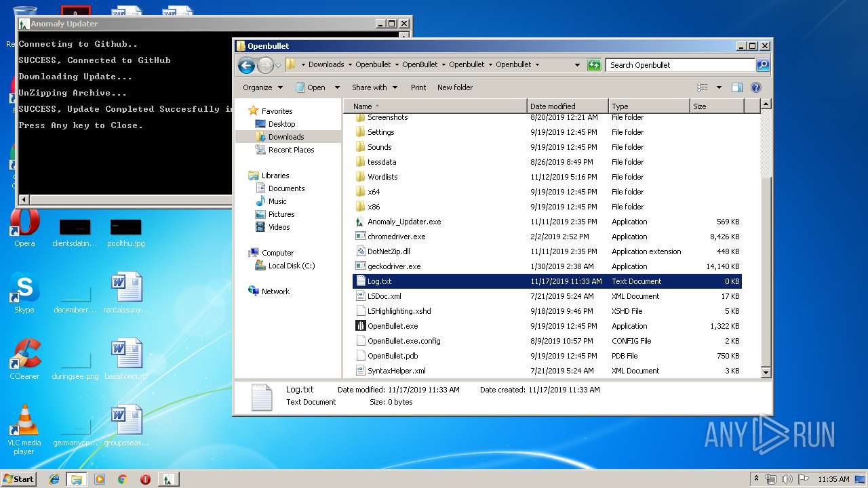Click the search magnifier icon in Explorer
Viewport: 868px width, 488px height.
click(763, 65)
